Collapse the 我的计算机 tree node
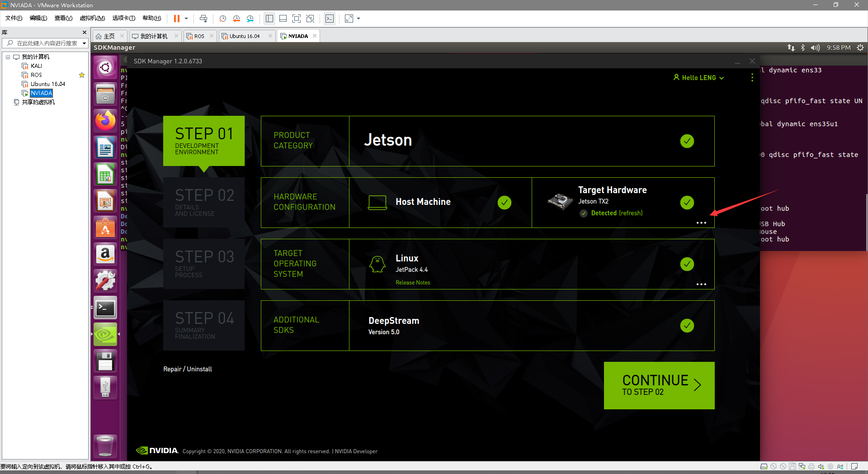The image size is (868, 474). click(x=8, y=57)
